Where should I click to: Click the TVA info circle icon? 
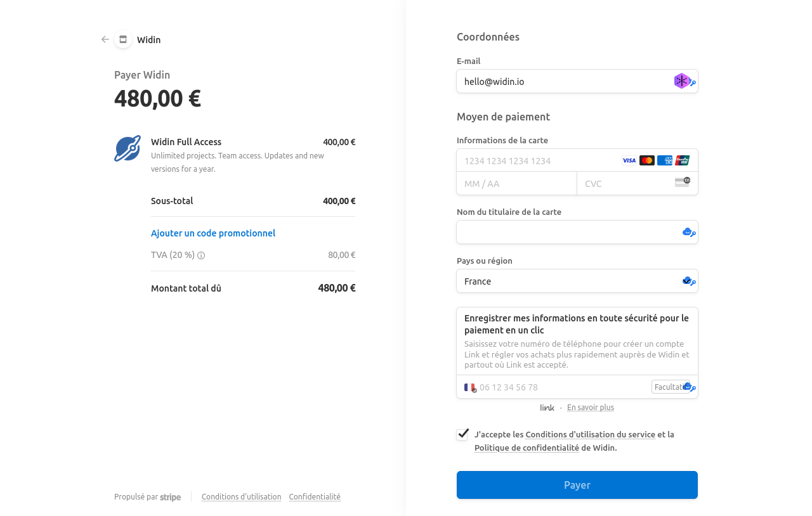(x=201, y=255)
